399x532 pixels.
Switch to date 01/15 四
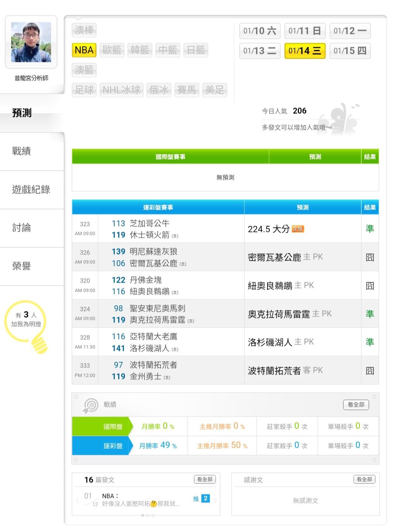coord(350,51)
